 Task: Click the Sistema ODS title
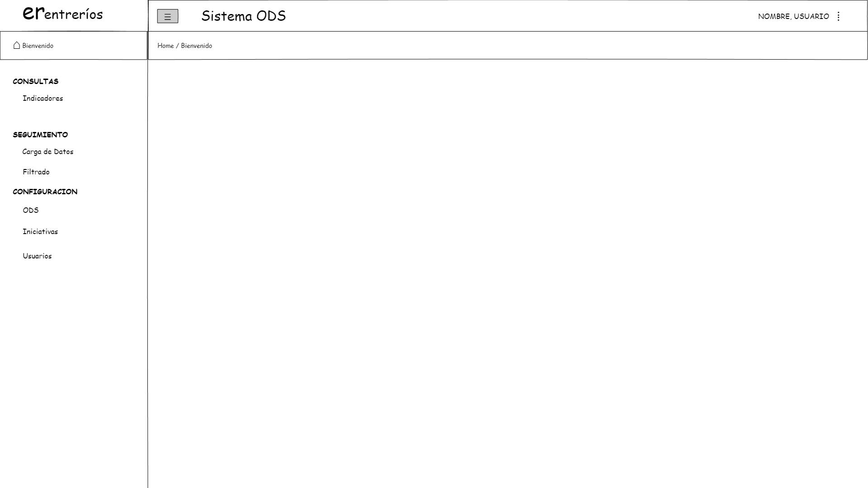pos(244,16)
